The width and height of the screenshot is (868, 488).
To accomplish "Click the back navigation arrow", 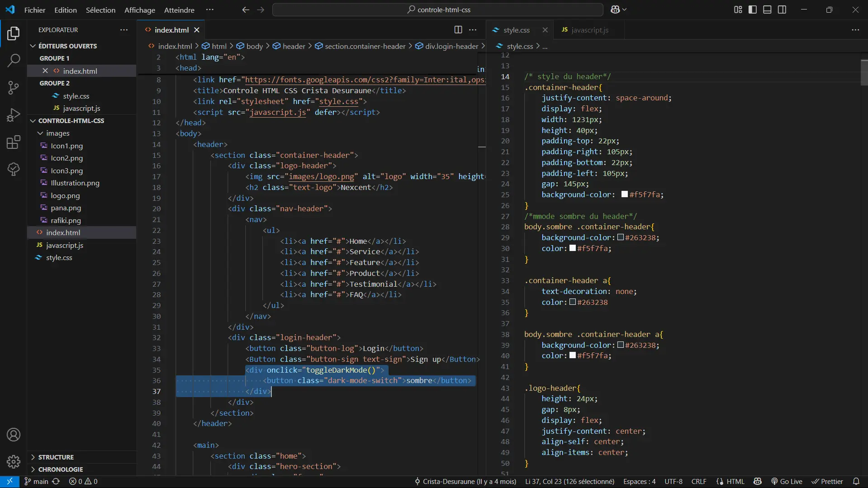I will [245, 9].
